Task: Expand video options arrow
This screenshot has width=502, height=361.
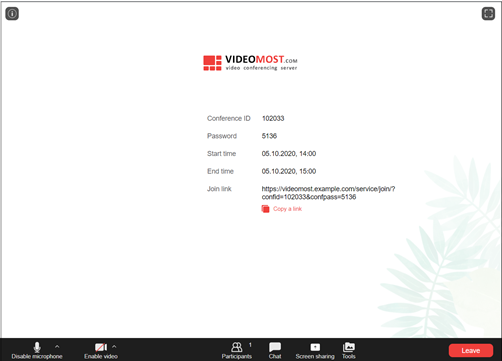Action: coord(114,347)
